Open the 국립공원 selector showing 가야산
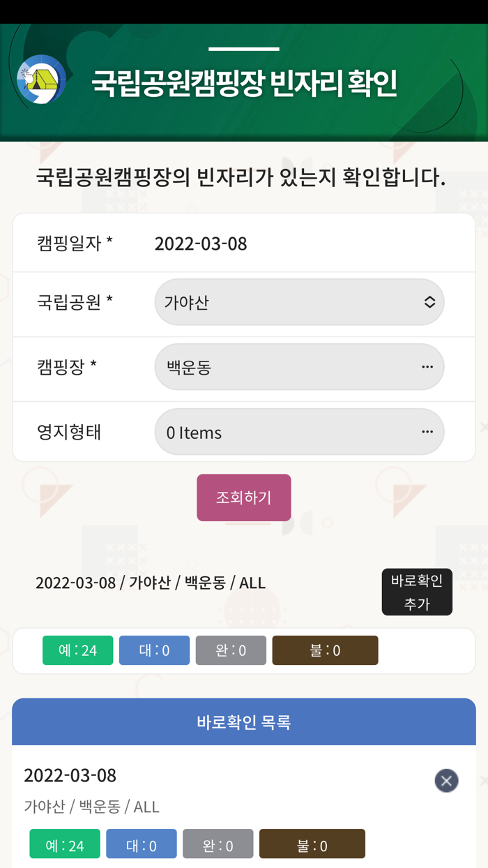The width and height of the screenshot is (488, 868). point(299,301)
